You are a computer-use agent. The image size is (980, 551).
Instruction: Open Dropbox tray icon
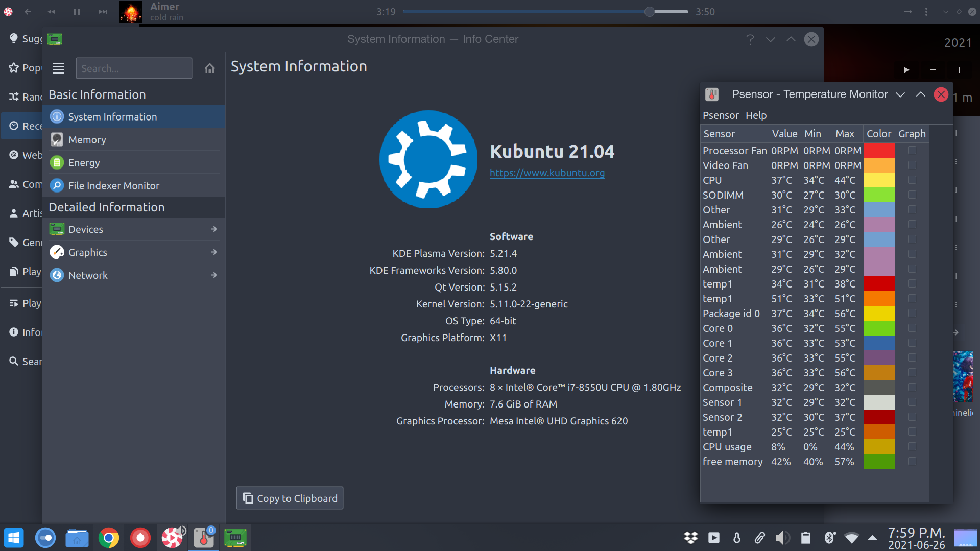(690, 538)
